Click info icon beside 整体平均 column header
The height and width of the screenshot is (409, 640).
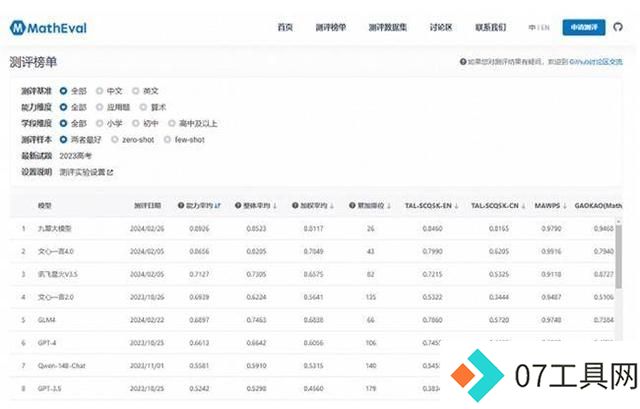(238, 205)
